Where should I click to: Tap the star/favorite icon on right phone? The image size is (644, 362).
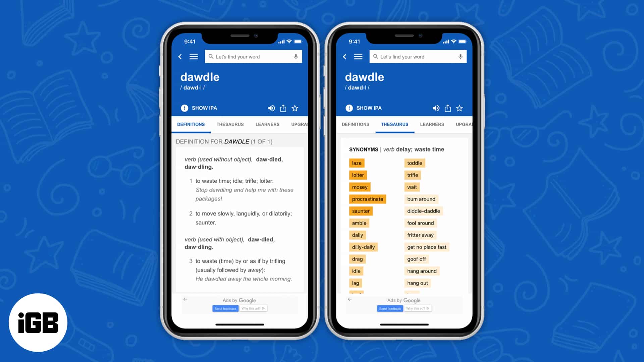[460, 108]
